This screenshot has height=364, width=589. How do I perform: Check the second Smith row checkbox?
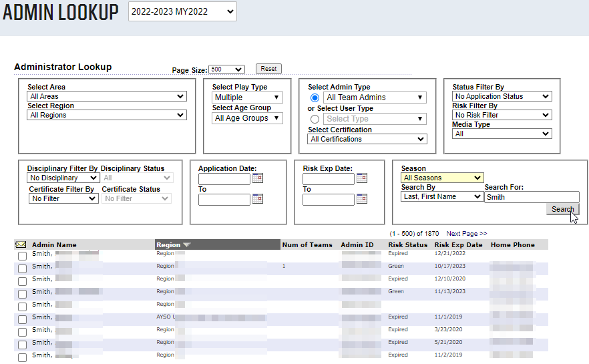[x=22, y=268]
